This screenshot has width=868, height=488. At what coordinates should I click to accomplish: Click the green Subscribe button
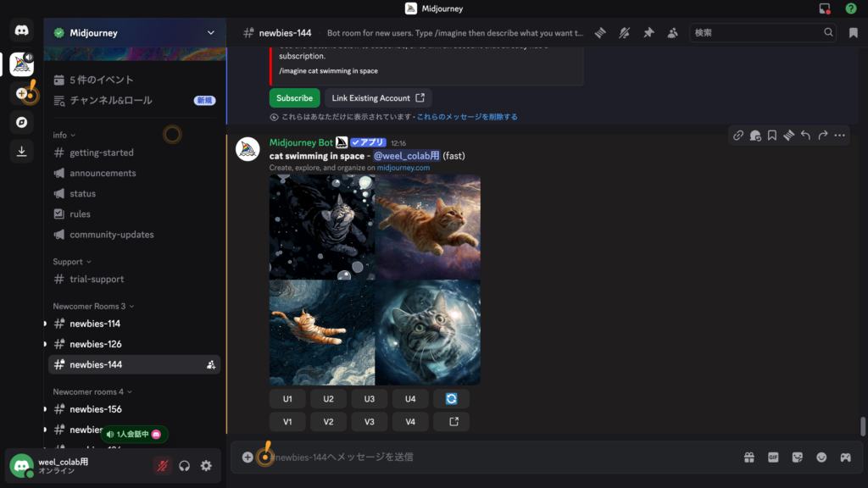point(294,98)
